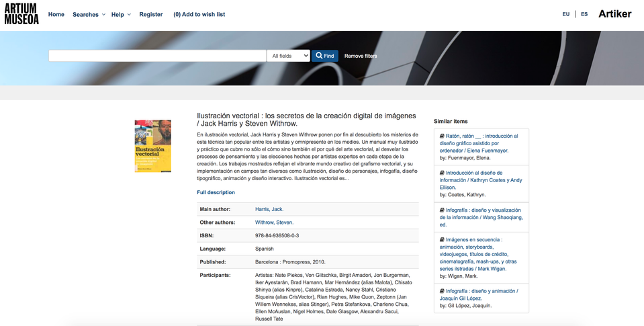
Task: Click the Published value Barcelona : Promopress, 2010
Action: tap(290, 262)
